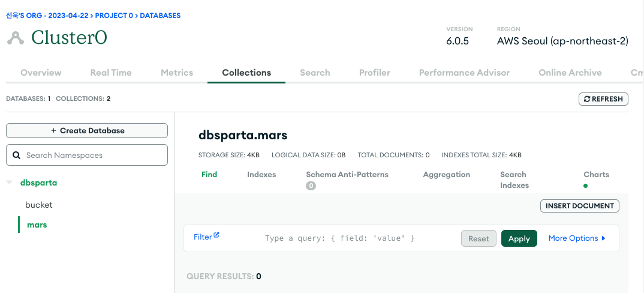Click the Reset button
Image resolution: width=644 pixels, height=293 pixels.
(479, 238)
